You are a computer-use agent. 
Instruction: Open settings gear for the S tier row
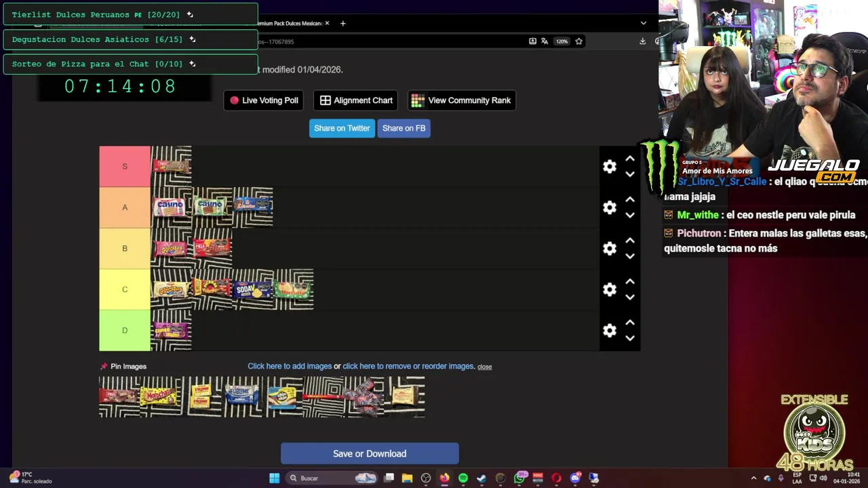pos(610,167)
